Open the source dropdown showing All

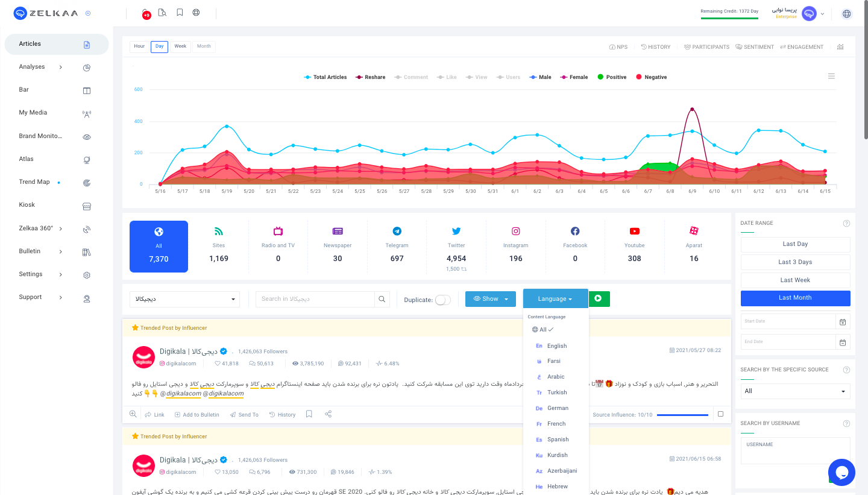click(795, 391)
